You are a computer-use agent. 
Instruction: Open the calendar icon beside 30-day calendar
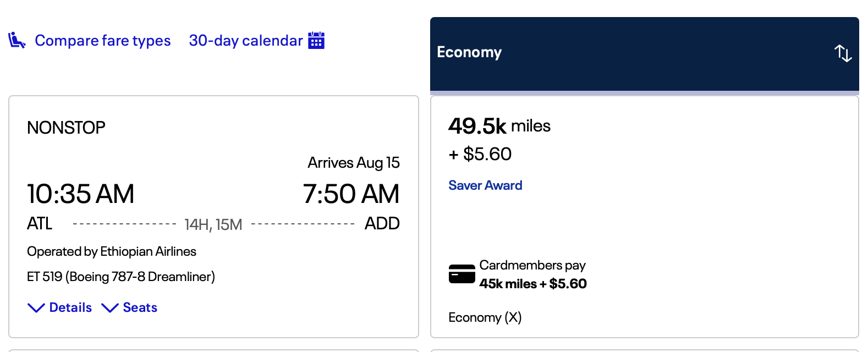(x=316, y=40)
